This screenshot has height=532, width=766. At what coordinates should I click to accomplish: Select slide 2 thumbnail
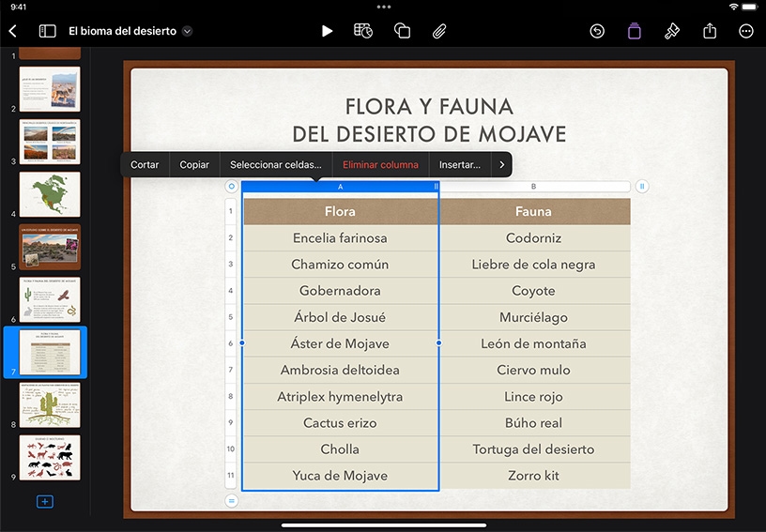pos(50,89)
